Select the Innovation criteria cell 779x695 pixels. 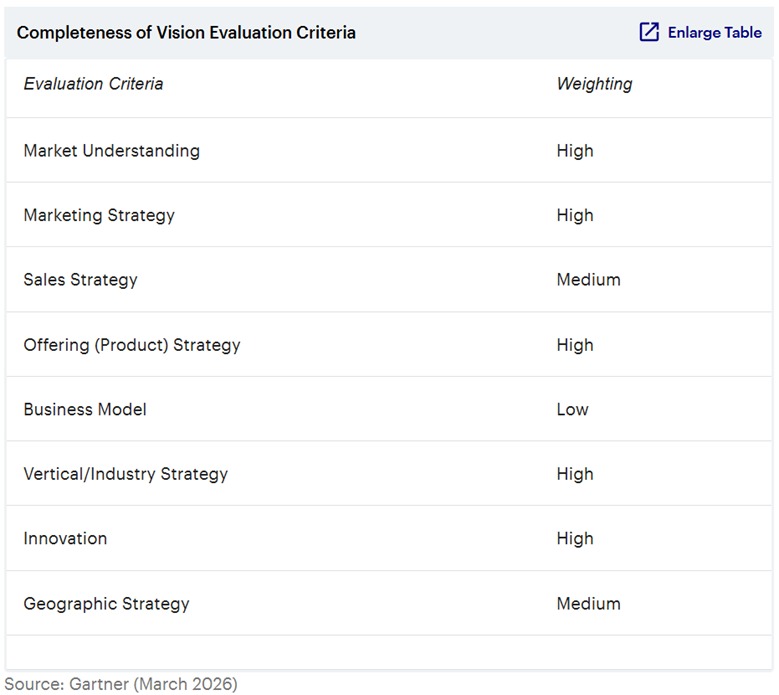tap(65, 538)
